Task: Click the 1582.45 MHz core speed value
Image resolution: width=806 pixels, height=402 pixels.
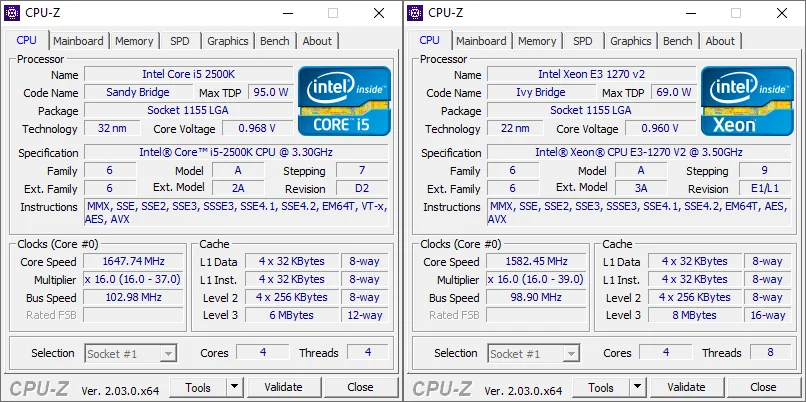Action: tap(536, 262)
